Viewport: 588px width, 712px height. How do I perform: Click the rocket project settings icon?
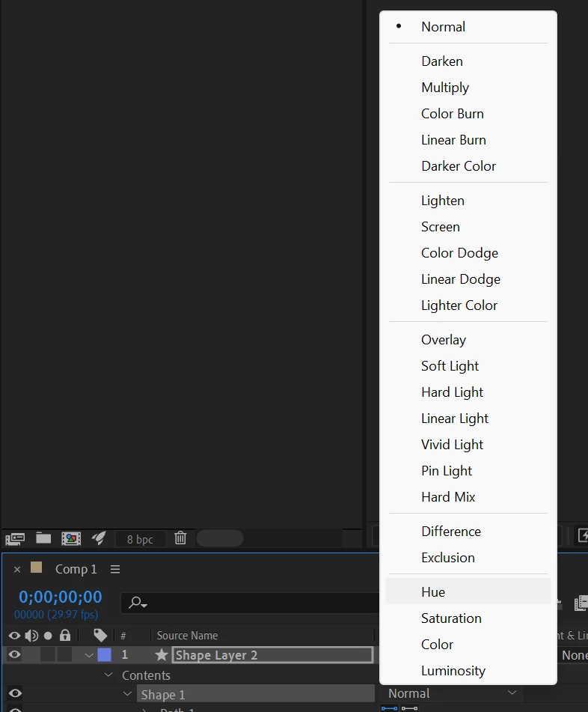click(99, 538)
